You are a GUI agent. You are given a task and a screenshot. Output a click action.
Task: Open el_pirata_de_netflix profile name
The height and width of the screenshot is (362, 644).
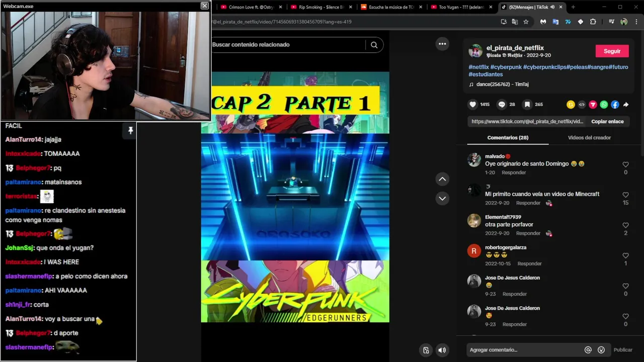(x=515, y=48)
